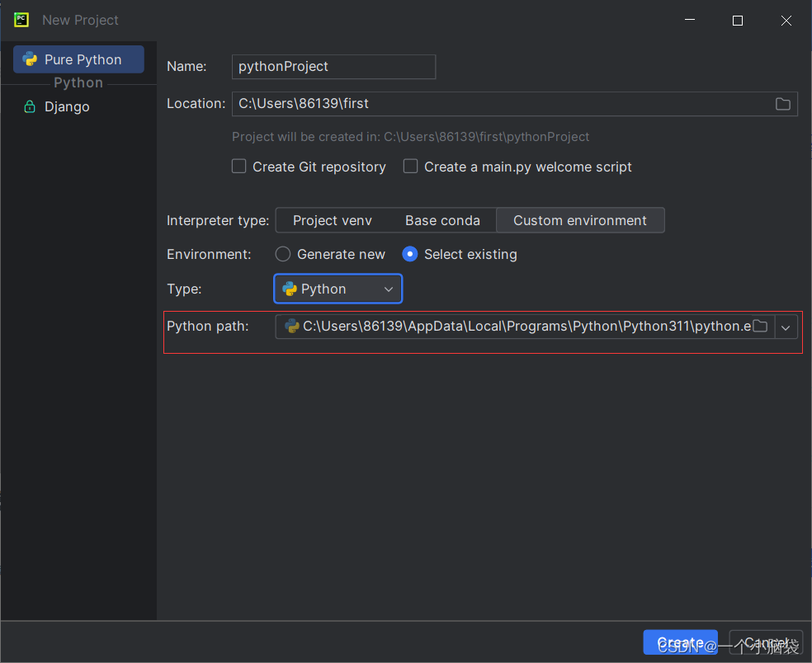Viewport: 812px width, 663px height.
Task: Minimize the New Project dialog window
Action: pos(689,20)
